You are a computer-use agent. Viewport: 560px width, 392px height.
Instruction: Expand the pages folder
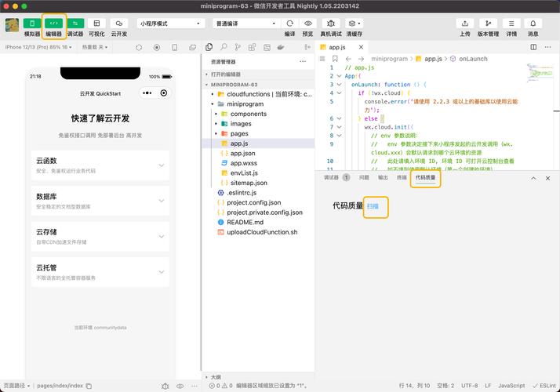pos(258,133)
